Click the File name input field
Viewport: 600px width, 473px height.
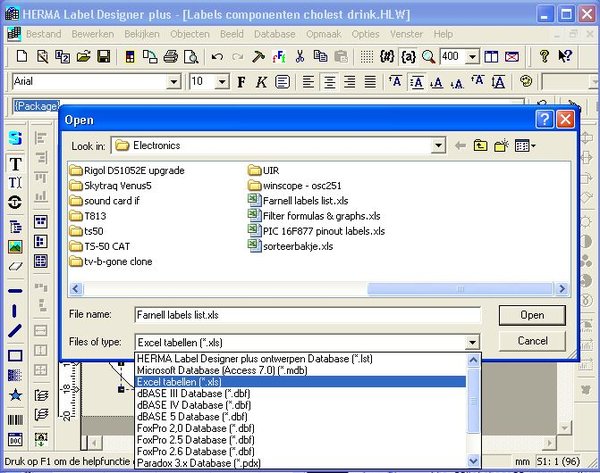[307, 315]
